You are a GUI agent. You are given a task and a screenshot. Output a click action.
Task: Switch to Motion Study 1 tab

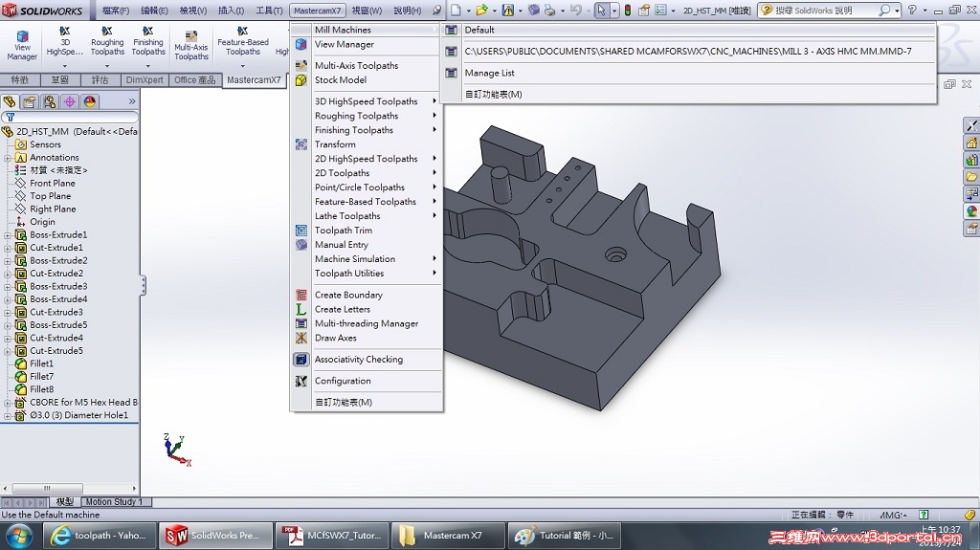tap(114, 502)
